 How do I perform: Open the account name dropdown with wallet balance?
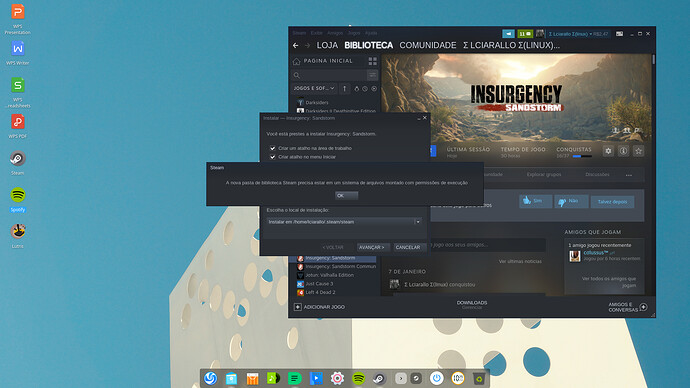point(578,34)
